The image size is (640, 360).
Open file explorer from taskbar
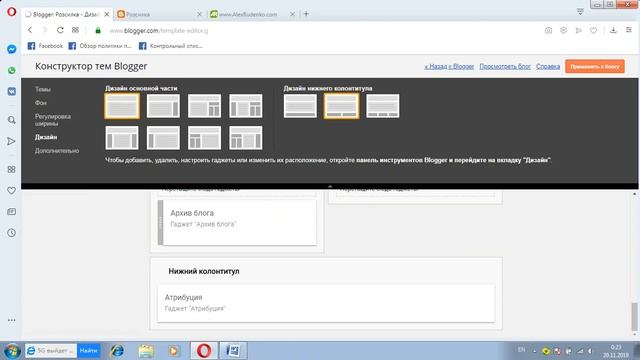[146, 351]
